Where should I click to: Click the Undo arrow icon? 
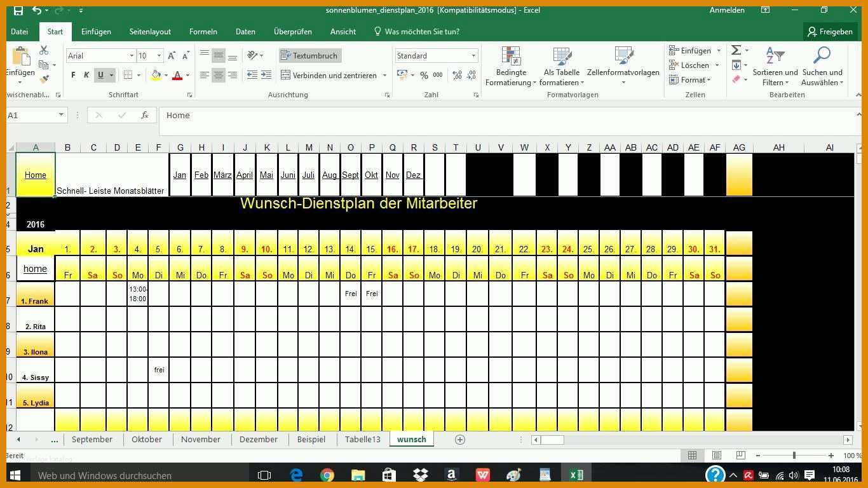click(37, 10)
